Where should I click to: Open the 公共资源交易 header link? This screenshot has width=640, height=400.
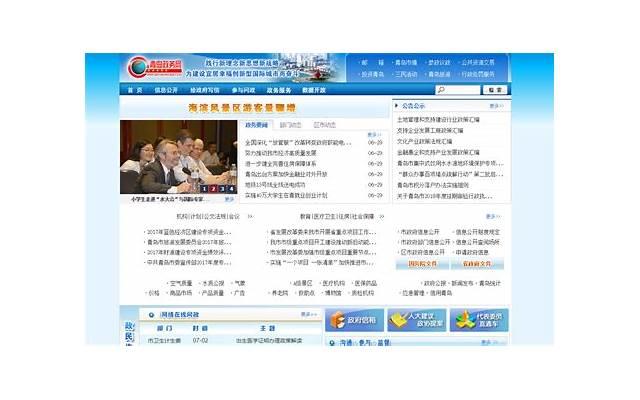pyautogui.click(x=478, y=62)
